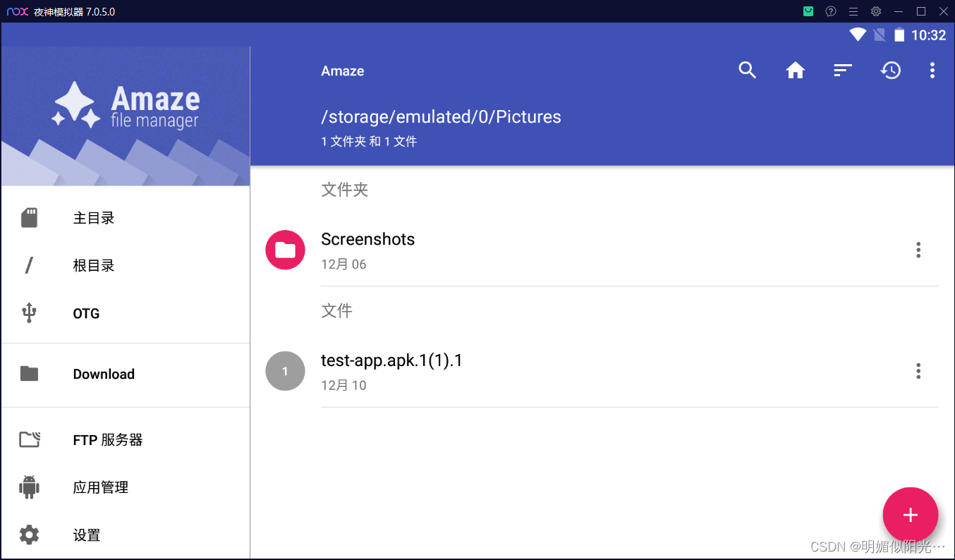Click the slash icon beside 根目录

pyautogui.click(x=29, y=266)
